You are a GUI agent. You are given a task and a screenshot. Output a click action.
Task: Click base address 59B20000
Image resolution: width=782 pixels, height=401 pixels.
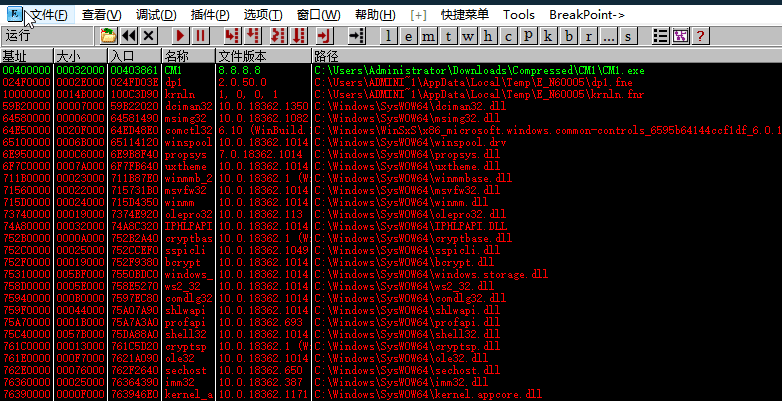(26, 106)
